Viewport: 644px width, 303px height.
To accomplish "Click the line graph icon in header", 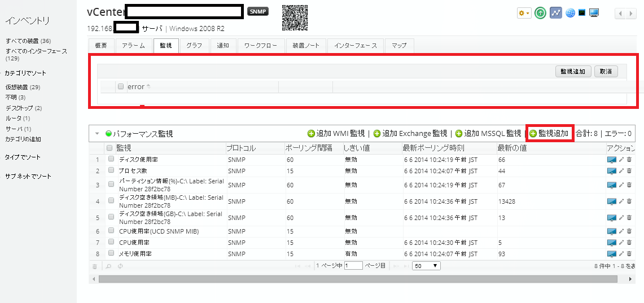I will (556, 13).
